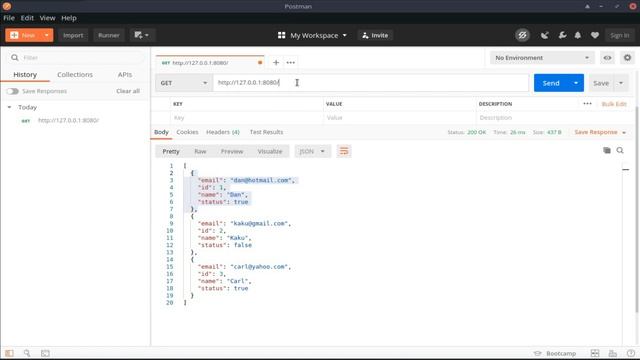Open the notifications bell
The width and height of the screenshot is (640, 360).
point(578,36)
